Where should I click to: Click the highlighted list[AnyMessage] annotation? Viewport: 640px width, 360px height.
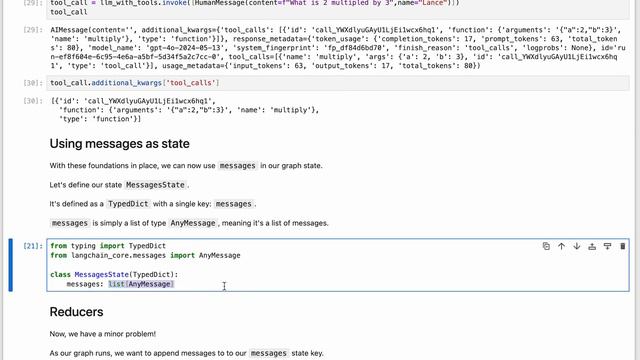click(x=141, y=284)
